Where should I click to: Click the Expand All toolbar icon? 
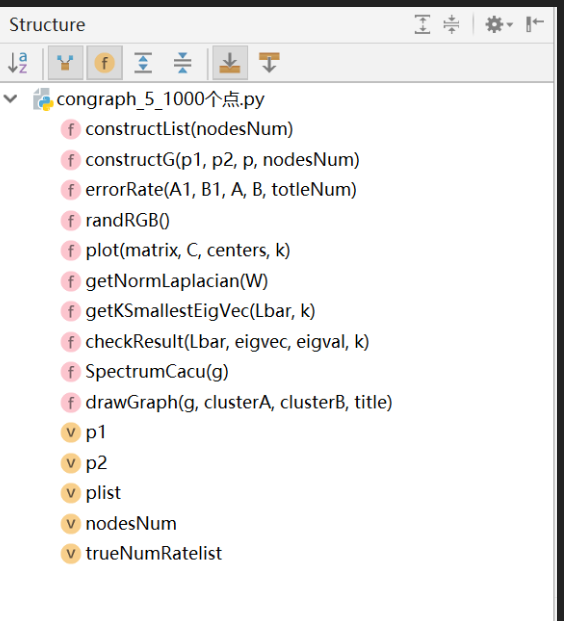(x=143, y=63)
